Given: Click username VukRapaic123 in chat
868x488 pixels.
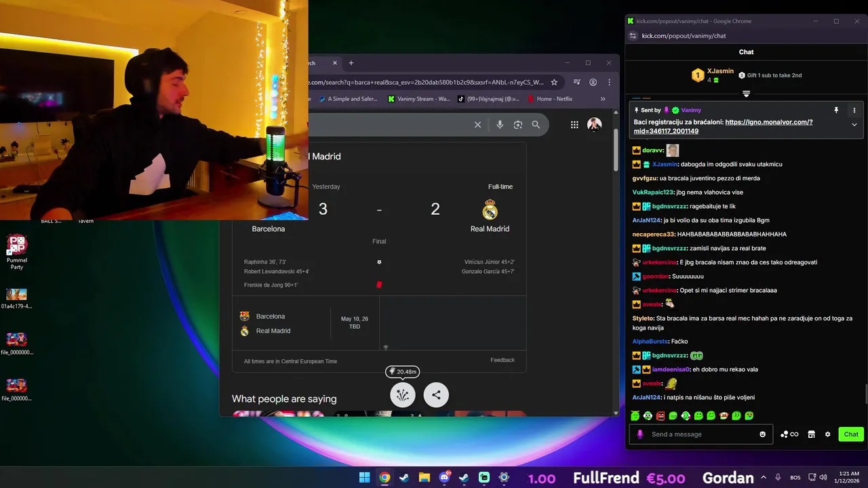Looking at the screenshot, I should point(653,192).
